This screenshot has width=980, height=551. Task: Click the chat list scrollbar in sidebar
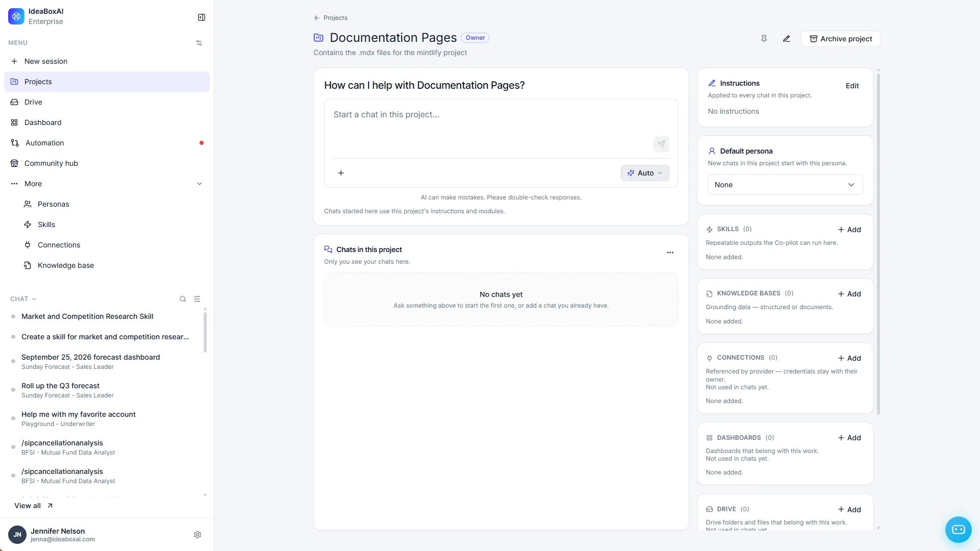click(x=205, y=332)
